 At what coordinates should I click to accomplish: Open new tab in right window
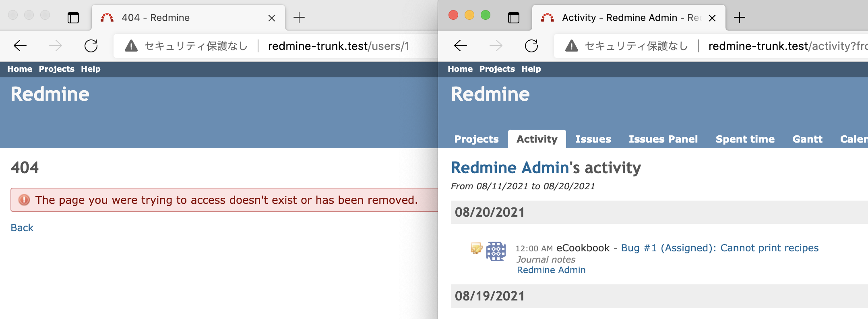(740, 17)
